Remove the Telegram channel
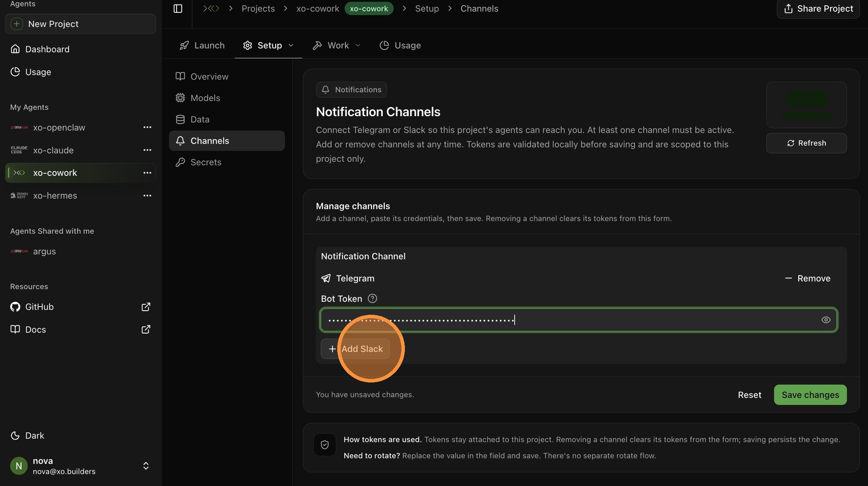The width and height of the screenshot is (868, 486). (807, 278)
